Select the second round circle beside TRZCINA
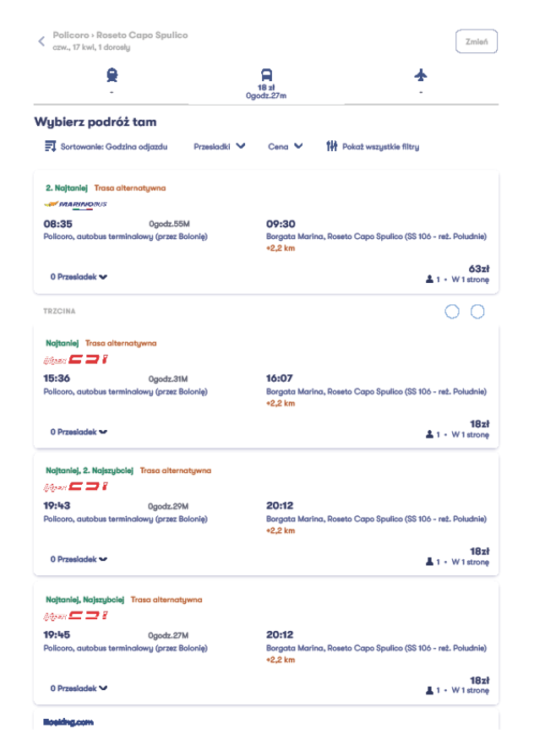This screenshot has width=534, height=756. [477, 312]
